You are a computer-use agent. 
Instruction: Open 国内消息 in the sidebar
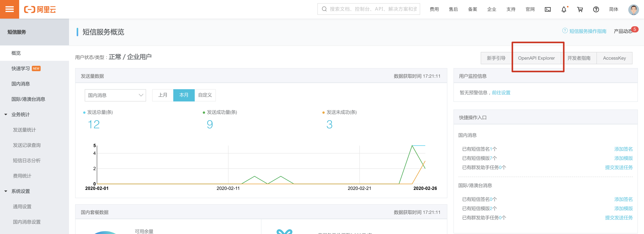click(21, 84)
